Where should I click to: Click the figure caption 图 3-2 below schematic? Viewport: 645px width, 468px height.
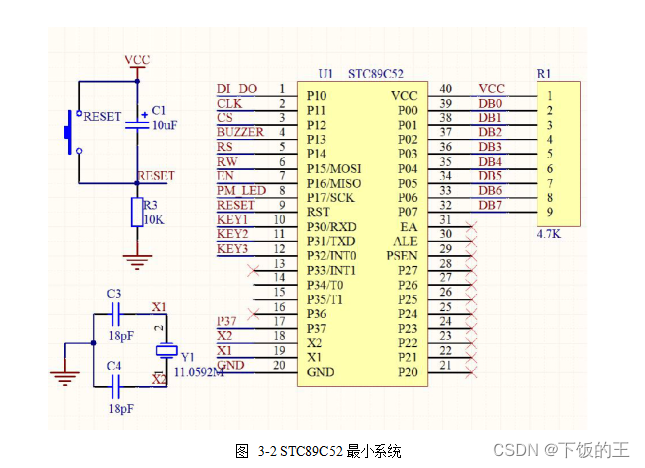318,451
